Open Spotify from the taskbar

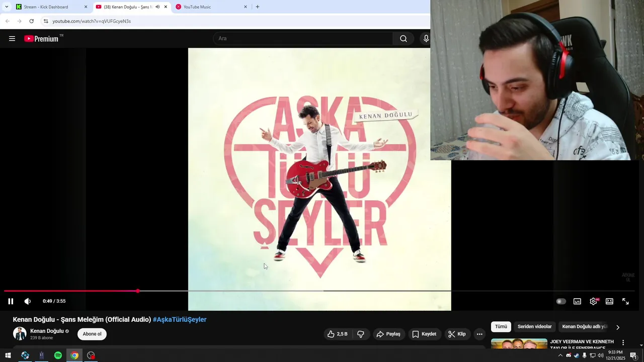pos(58,355)
